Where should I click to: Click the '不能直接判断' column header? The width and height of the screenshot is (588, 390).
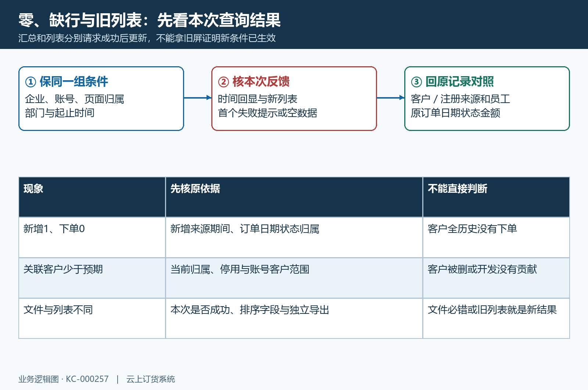(x=496, y=197)
